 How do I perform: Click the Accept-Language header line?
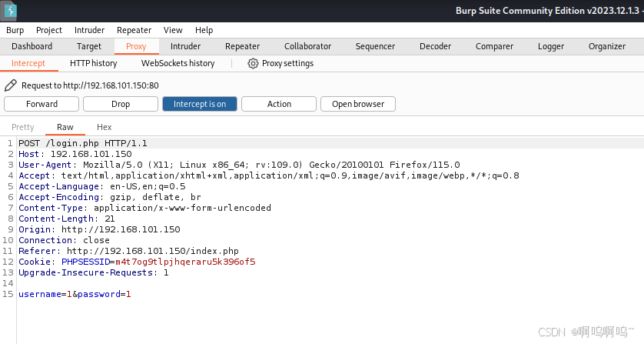point(102,186)
